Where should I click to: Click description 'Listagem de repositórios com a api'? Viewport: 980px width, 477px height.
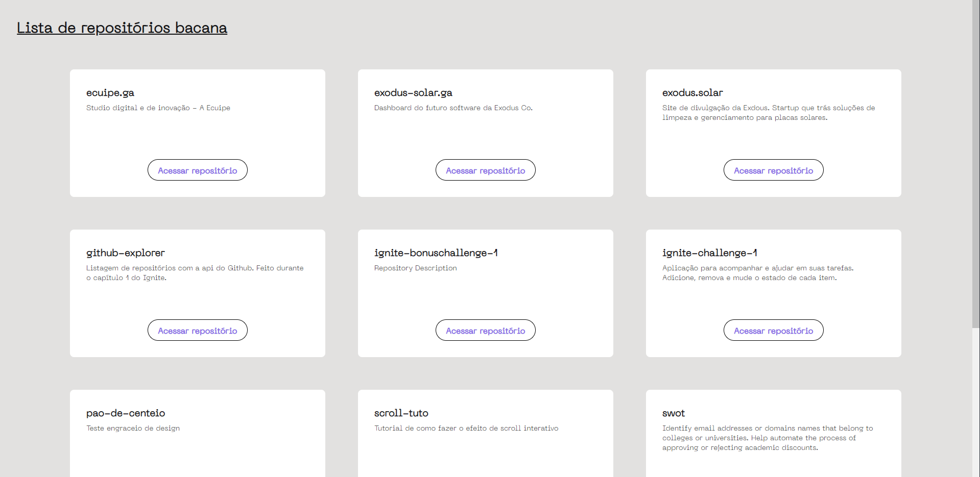[195, 273]
